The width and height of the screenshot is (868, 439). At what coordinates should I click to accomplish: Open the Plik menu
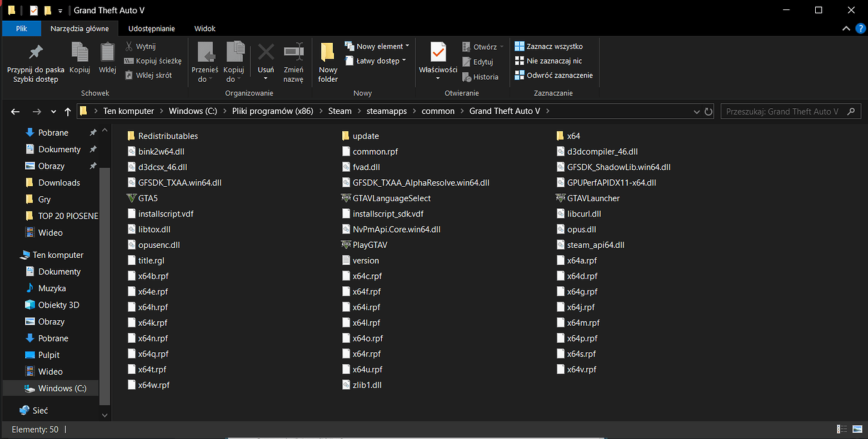click(21, 28)
